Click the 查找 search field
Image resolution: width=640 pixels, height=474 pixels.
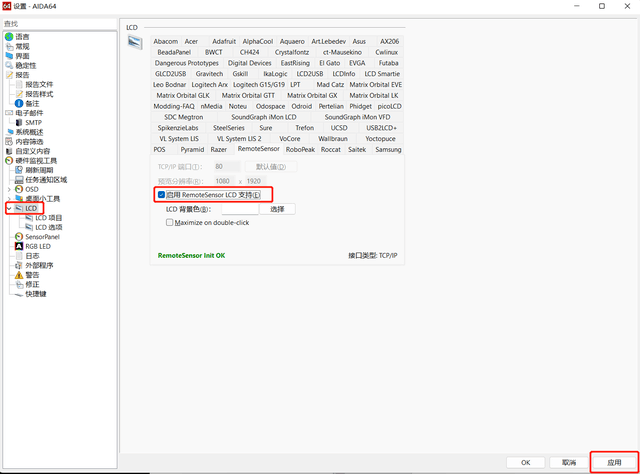(x=60, y=24)
